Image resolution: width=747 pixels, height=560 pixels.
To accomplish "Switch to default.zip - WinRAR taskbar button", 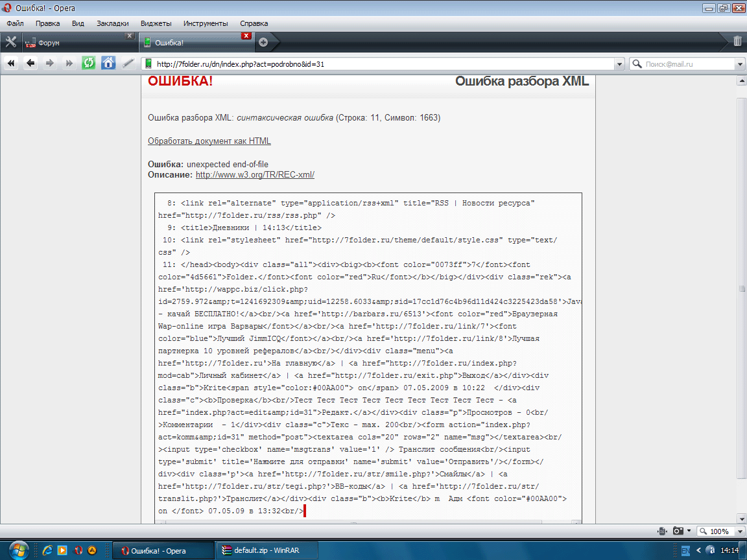I will 267,550.
